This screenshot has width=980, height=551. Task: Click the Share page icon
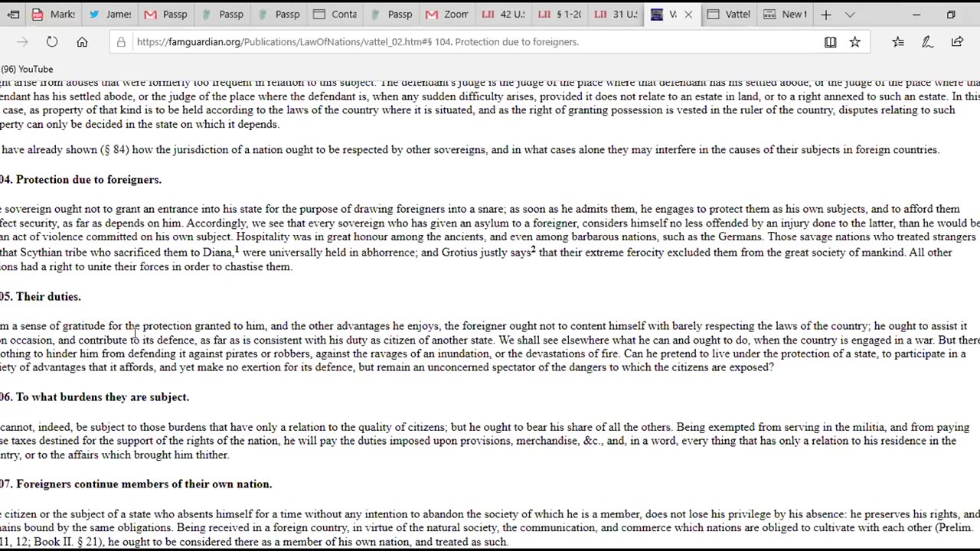[957, 42]
